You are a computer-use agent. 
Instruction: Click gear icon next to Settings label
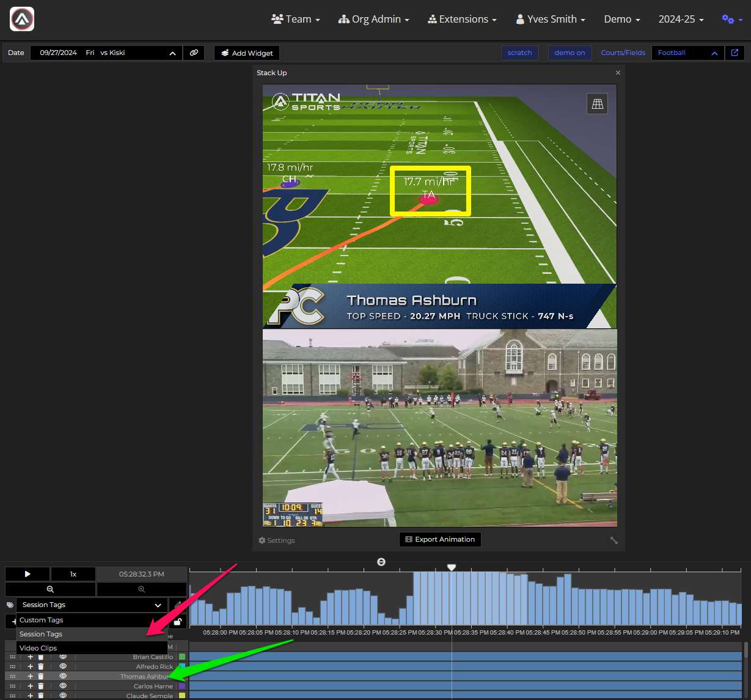(x=262, y=540)
